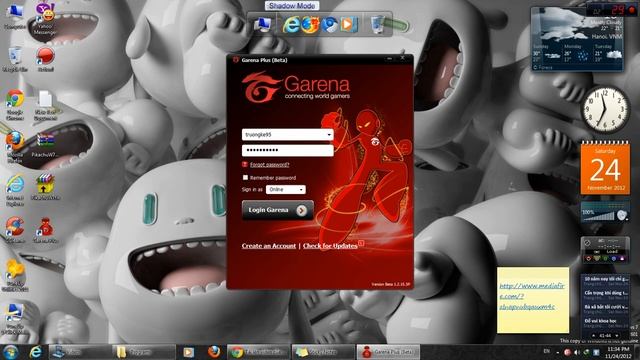This screenshot has height=360, width=640.
Task: Click the red icon beside Forgot password
Action: tap(244, 164)
